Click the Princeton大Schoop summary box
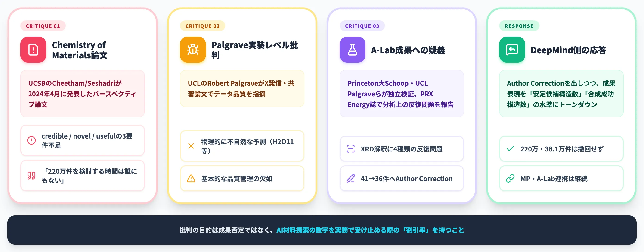Image resolution: width=644 pixels, height=252 pixels. coord(402,94)
